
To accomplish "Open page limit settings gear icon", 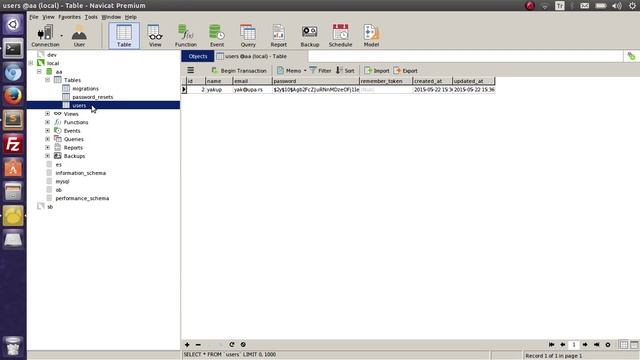I will pos(608,345).
